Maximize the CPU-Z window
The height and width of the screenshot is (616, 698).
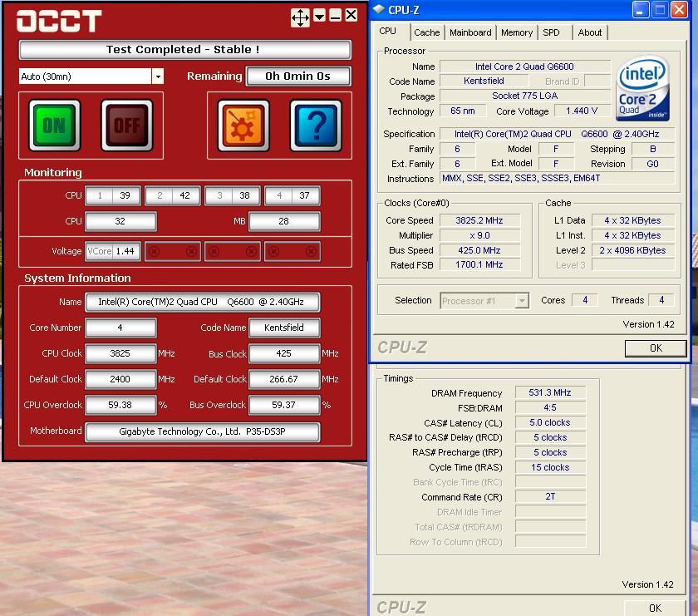[x=659, y=10]
